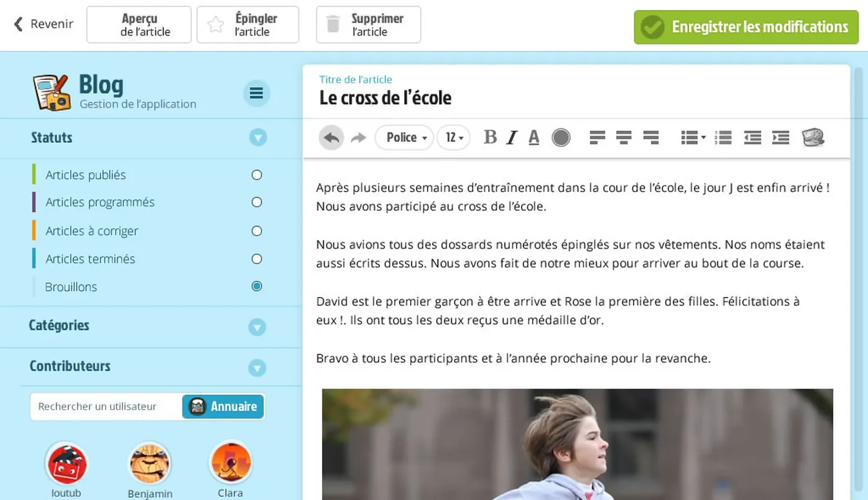Viewport: 868px width, 500px height.
Task: Select contributor avatar Clara
Action: tap(231, 463)
